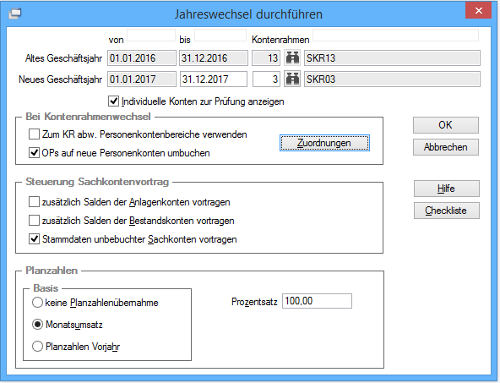Open the Checkliste

click(447, 210)
